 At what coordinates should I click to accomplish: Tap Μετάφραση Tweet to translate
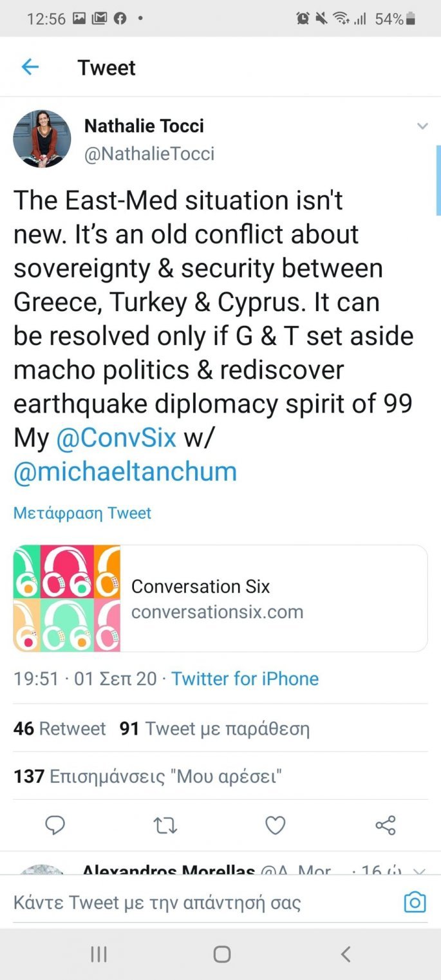pos(82,513)
